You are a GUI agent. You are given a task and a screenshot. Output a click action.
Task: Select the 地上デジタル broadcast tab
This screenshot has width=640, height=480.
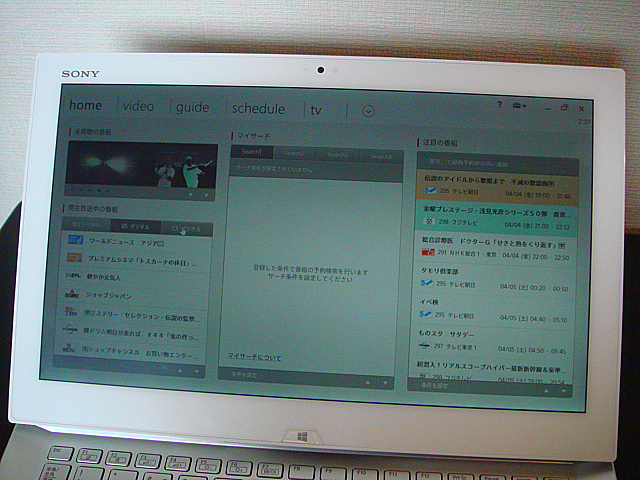click(x=86, y=224)
